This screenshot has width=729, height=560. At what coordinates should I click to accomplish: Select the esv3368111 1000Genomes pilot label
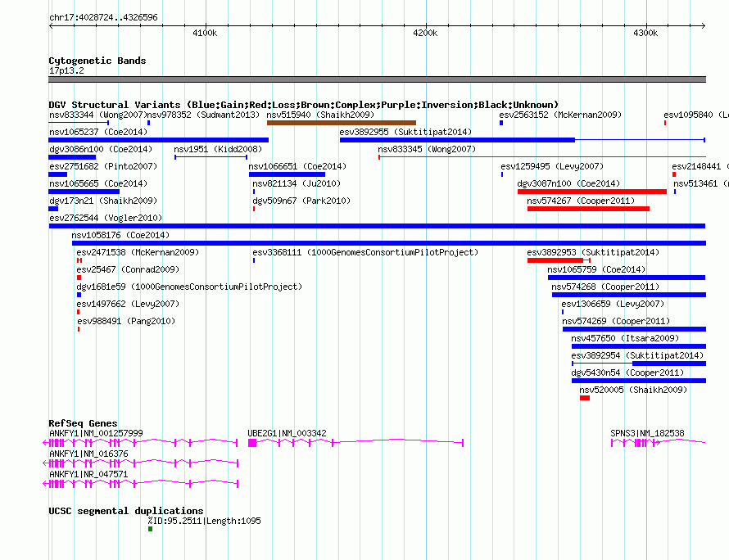(x=365, y=252)
